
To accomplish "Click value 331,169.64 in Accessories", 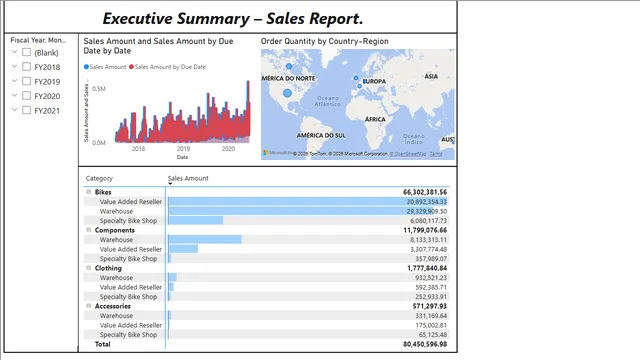I will pos(431,316).
